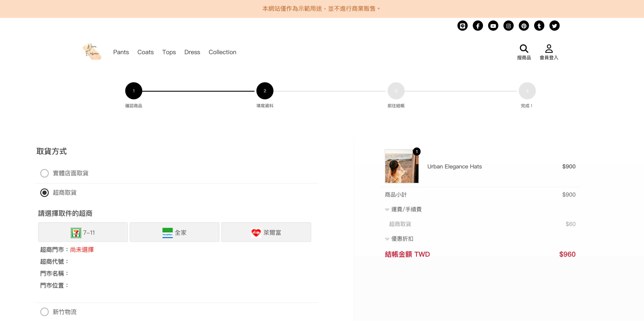The height and width of the screenshot is (321, 644).
Task: Open the Tumblr social icon
Action: [539, 26]
